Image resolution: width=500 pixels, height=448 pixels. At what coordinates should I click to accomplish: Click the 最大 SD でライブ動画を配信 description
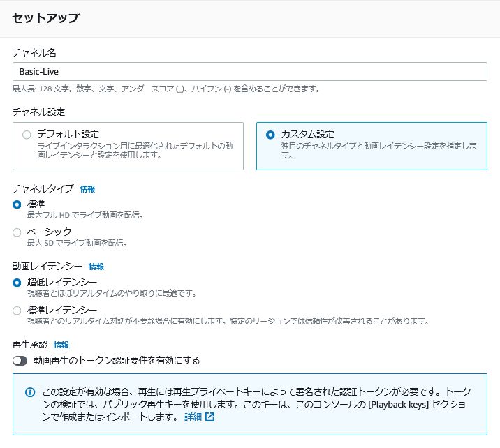coord(78,243)
